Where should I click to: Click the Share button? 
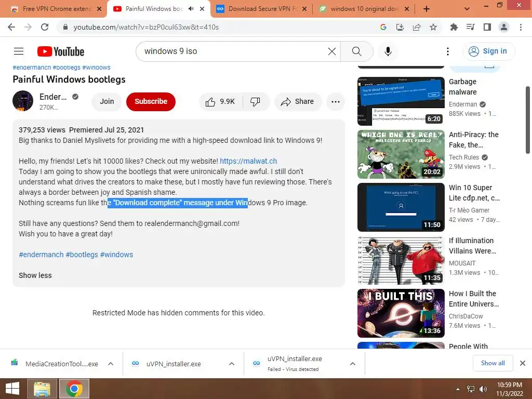[298, 101]
